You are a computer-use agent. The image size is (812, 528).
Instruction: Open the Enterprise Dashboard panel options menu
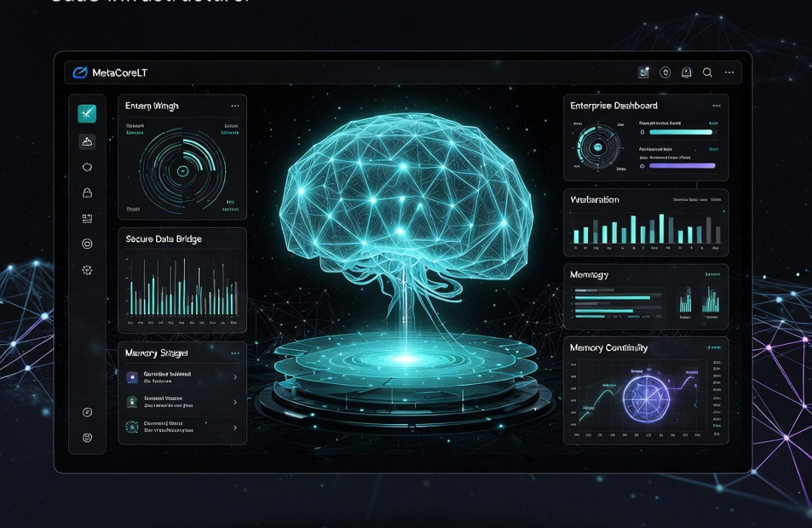point(716,106)
